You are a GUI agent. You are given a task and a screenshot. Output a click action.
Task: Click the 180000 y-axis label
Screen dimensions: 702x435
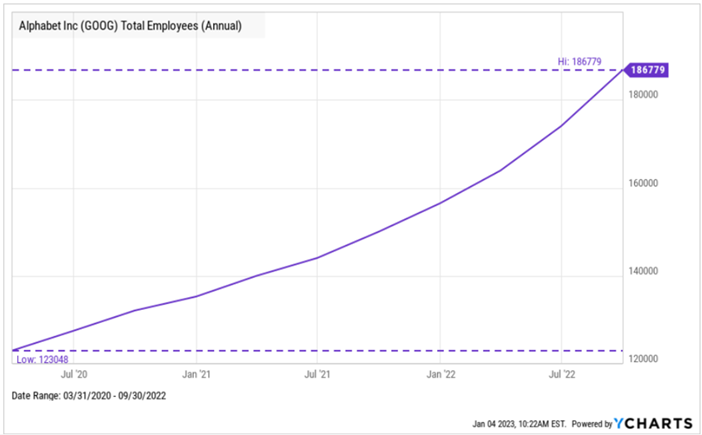[x=643, y=94]
